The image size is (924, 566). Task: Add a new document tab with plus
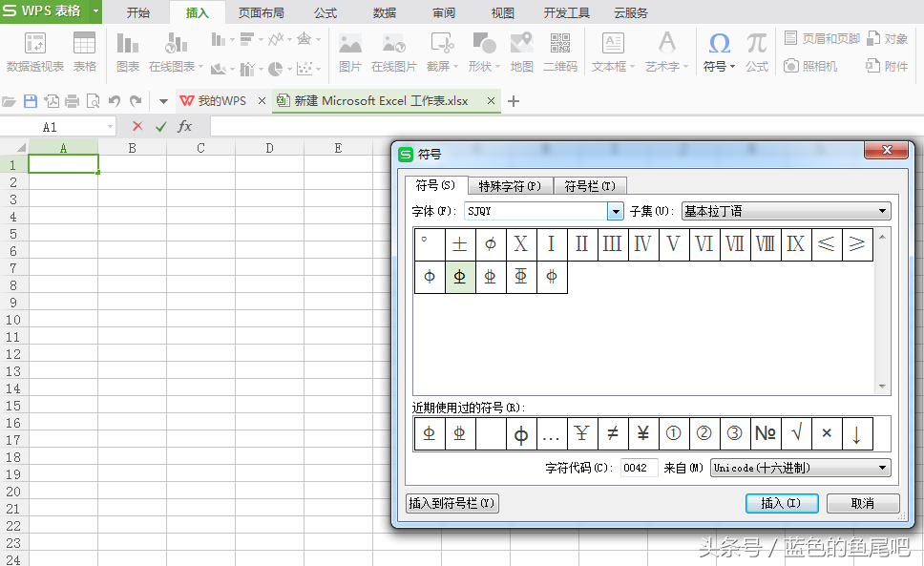coord(514,101)
